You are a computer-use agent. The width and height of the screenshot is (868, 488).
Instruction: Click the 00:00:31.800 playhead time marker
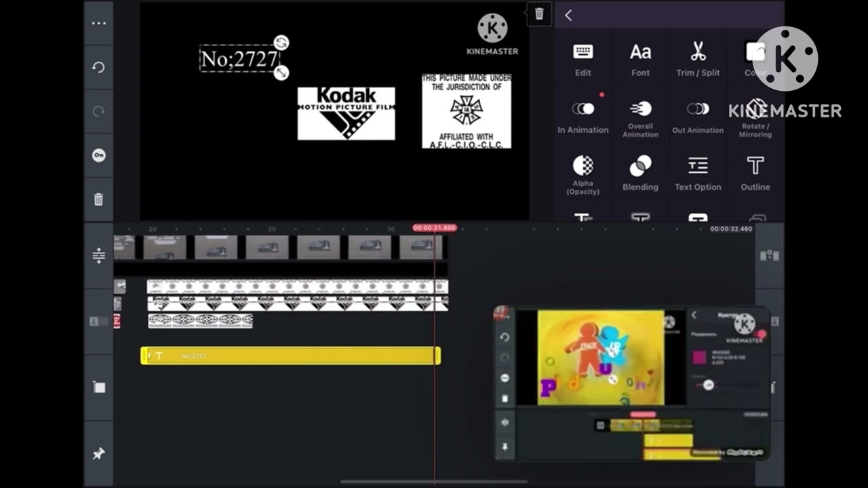point(435,228)
